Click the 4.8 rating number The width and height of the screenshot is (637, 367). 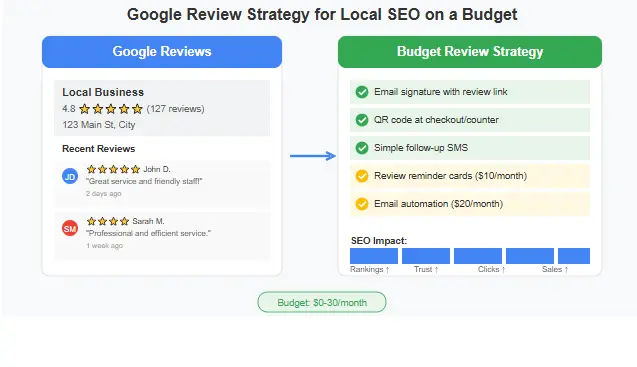69,109
